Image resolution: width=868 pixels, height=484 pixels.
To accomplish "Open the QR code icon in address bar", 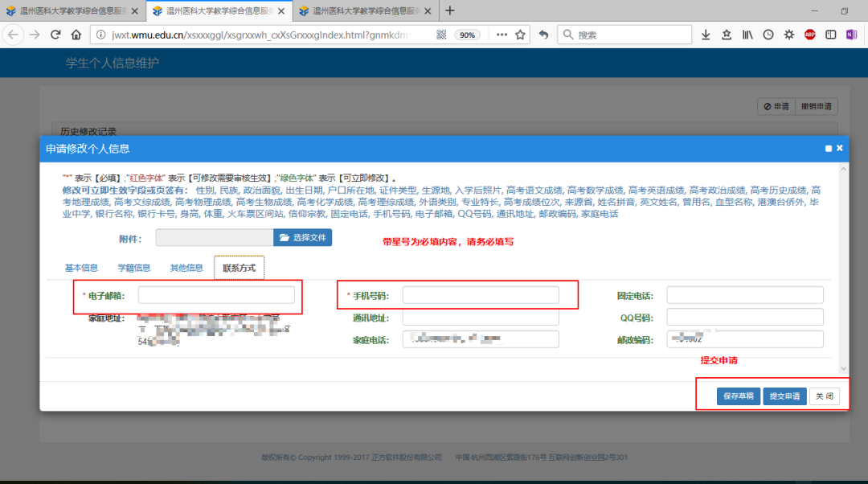I will 441,35.
